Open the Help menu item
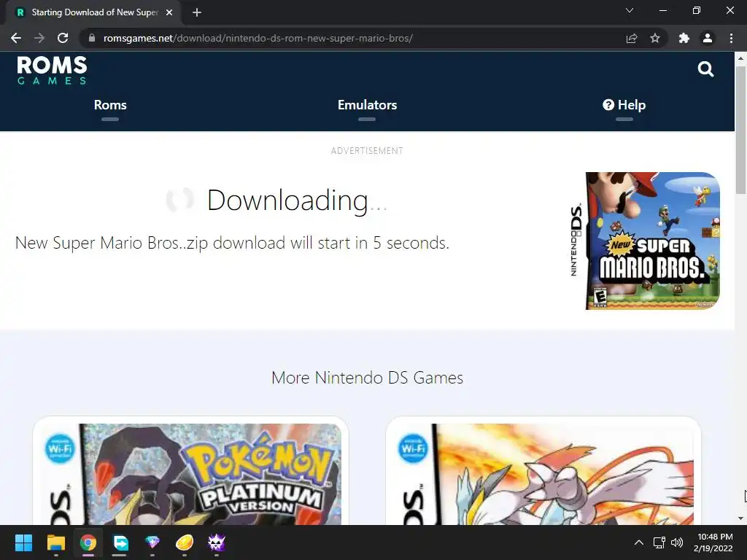Screen dimensions: 747x560 624,105
